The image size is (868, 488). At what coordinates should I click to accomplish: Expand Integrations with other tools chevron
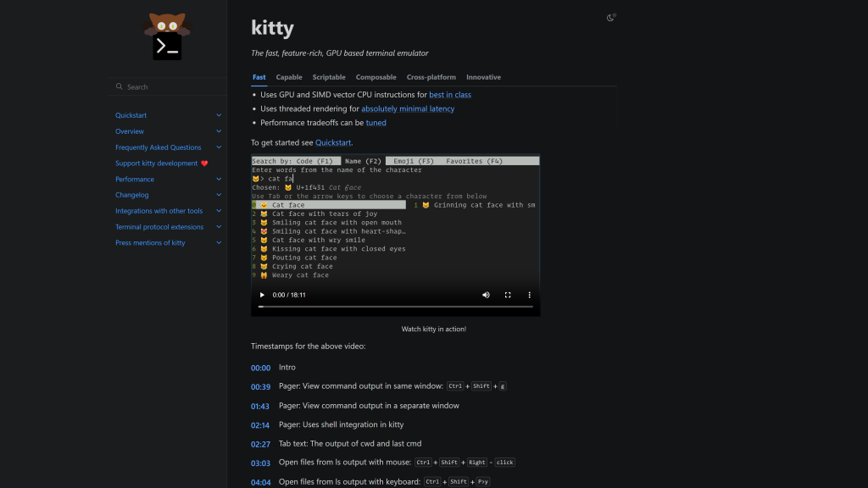pyautogui.click(x=219, y=211)
